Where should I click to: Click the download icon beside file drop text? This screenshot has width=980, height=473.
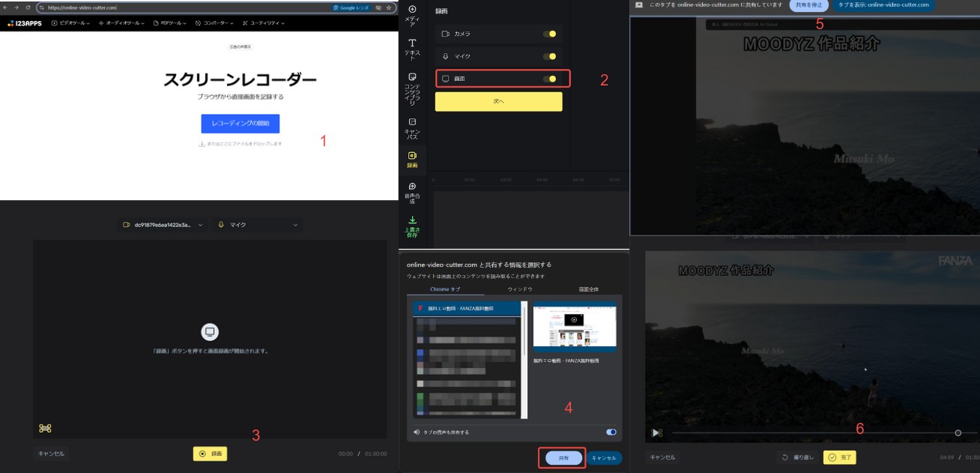pos(202,143)
